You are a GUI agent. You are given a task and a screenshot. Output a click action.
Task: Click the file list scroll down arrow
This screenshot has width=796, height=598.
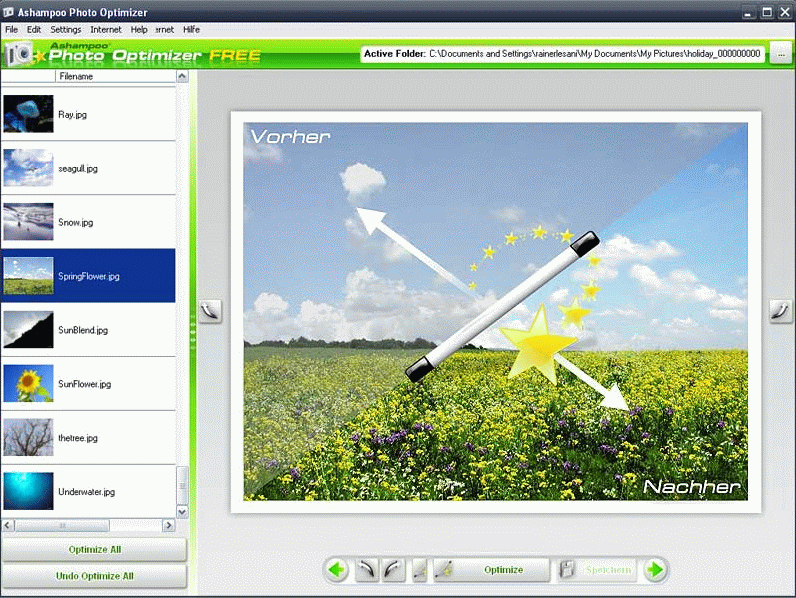point(182,511)
